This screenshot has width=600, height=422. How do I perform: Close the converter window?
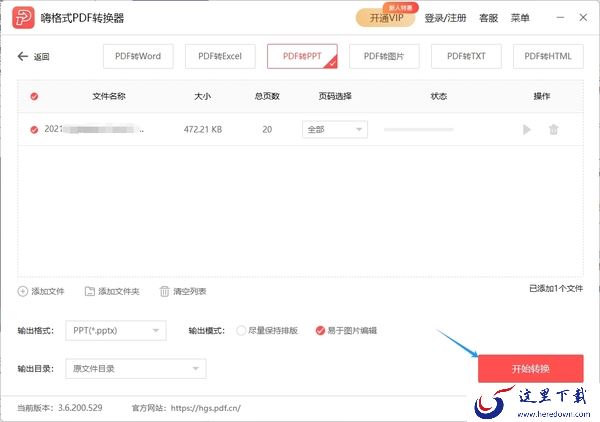583,18
